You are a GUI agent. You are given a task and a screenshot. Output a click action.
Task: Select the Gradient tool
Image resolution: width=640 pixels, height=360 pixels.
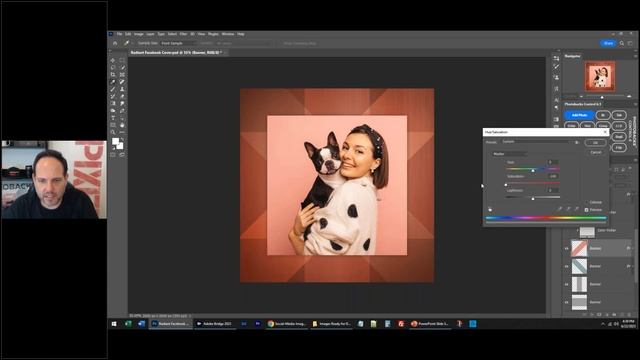(113, 104)
